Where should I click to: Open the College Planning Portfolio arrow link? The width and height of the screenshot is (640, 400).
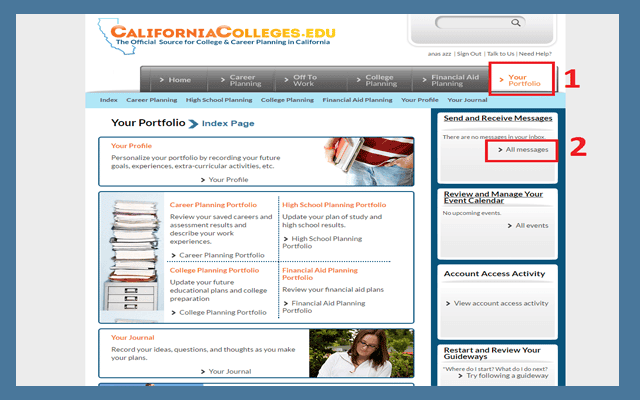pyautogui.click(x=219, y=312)
